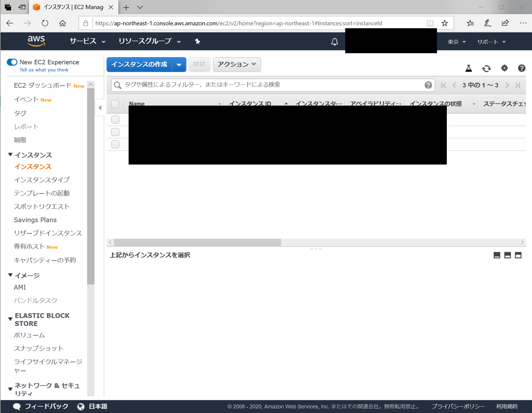Image resolution: width=532 pixels, height=413 pixels.
Task: Go to first page of instances
Action: 444,85
